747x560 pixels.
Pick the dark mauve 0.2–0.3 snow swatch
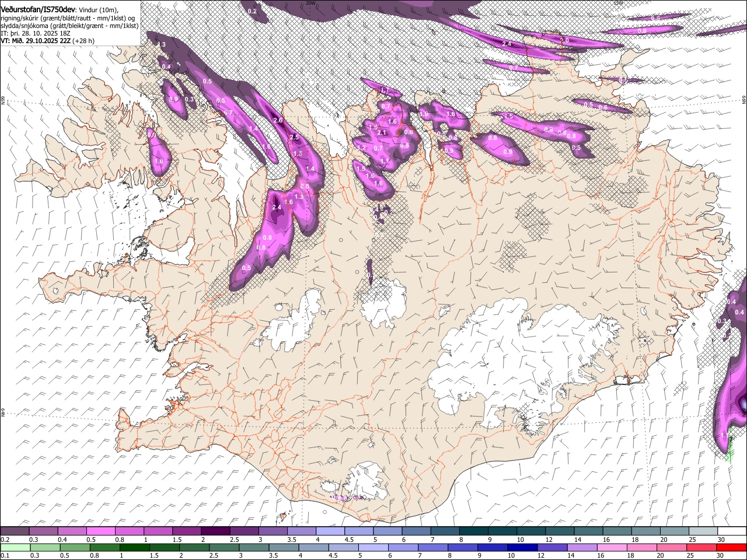click(x=15, y=531)
